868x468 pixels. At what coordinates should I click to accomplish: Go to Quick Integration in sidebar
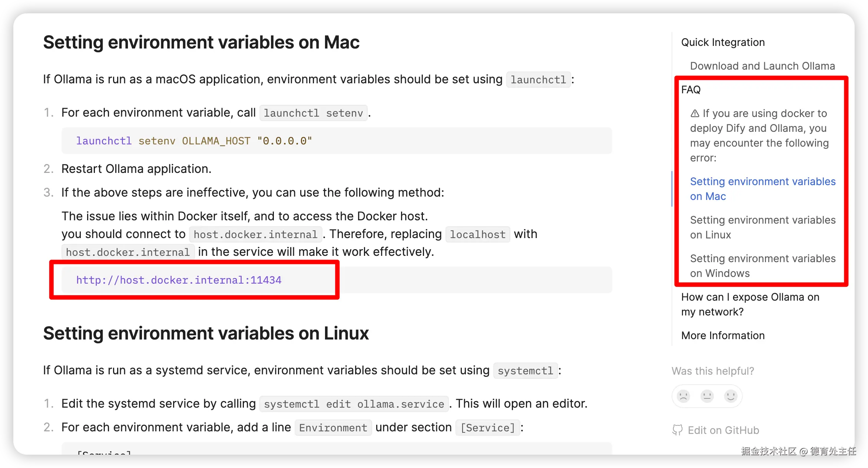click(x=723, y=43)
